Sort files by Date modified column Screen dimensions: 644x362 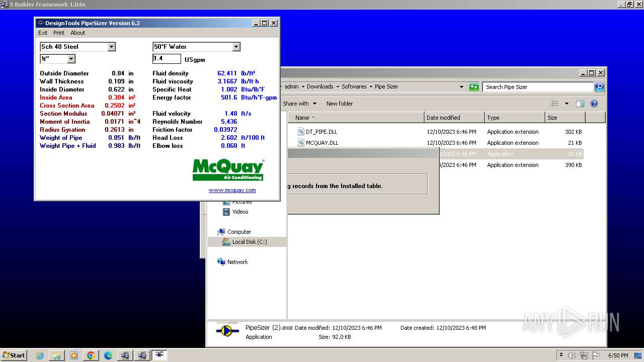coord(455,118)
